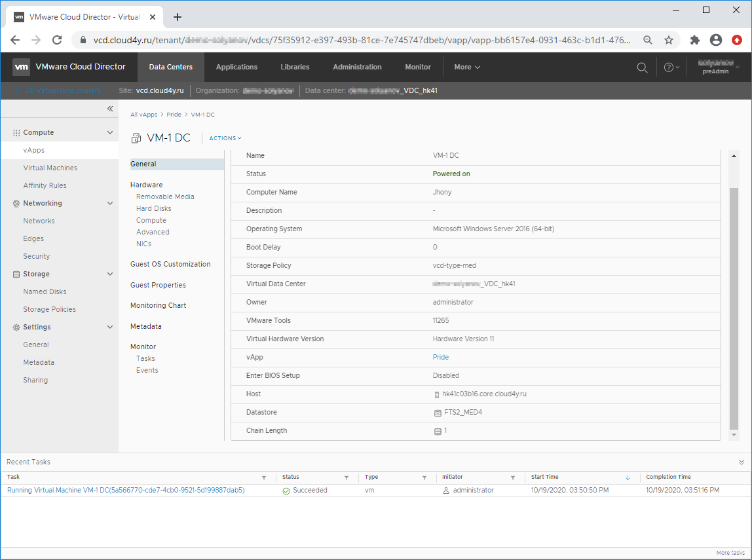Image resolution: width=752 pixels, height=560 pixels.
Task: Open the browser profile avatar
Action: click(716, 40)
